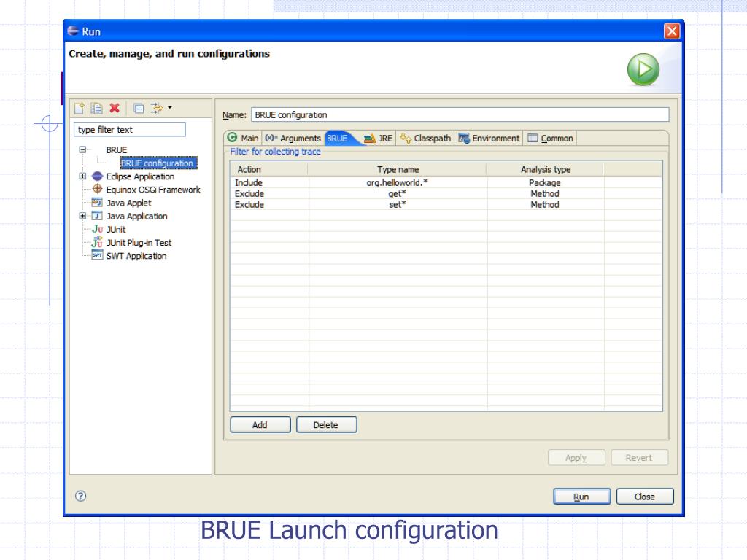Click the filter launch configurations icon

157,108
